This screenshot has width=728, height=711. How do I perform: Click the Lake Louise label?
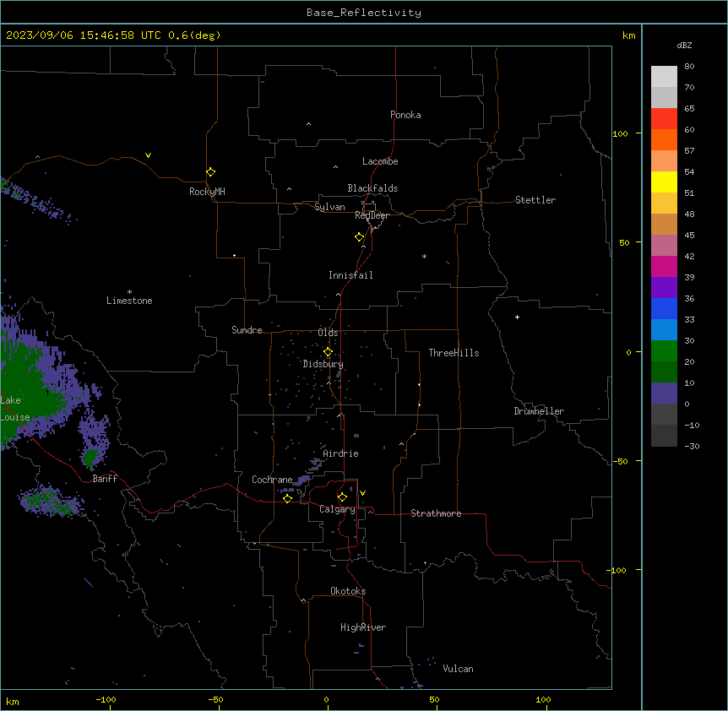(15, 409)
